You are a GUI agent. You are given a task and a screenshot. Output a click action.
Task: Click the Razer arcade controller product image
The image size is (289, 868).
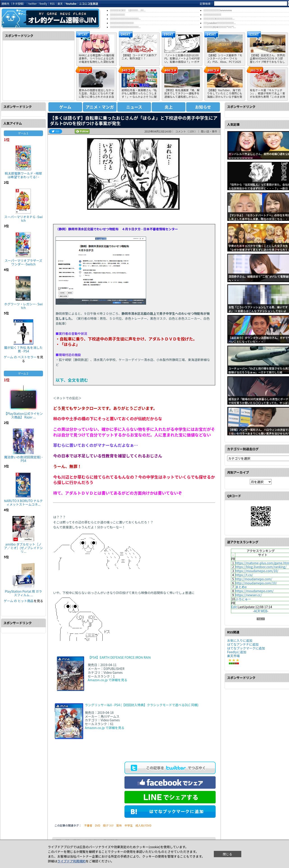(23, 398)
